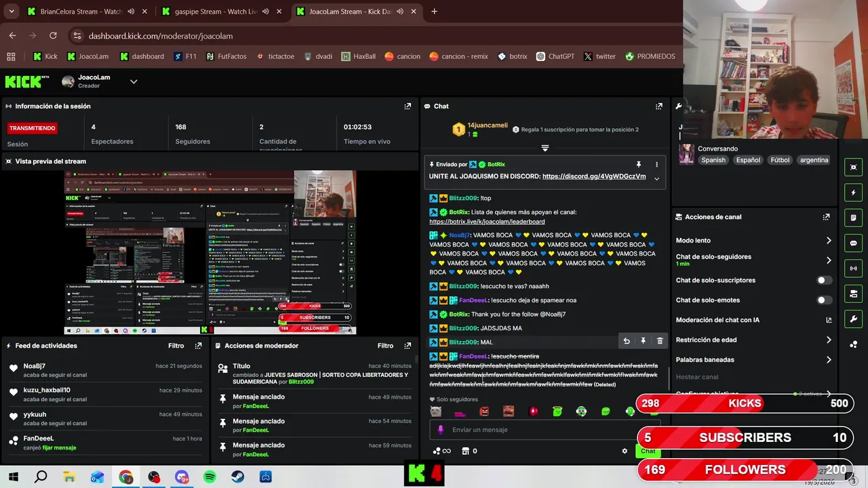Click the shop icon below the message box
This screenshot has height=488, width=868.
point(465,451)
